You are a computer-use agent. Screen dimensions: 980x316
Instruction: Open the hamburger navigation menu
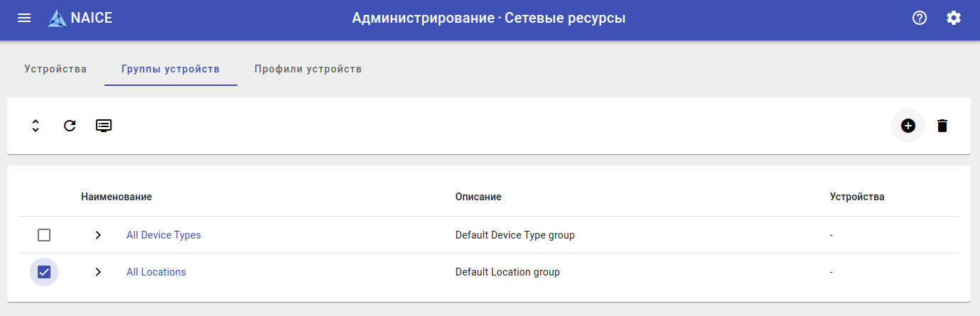[x=24, y=18]
